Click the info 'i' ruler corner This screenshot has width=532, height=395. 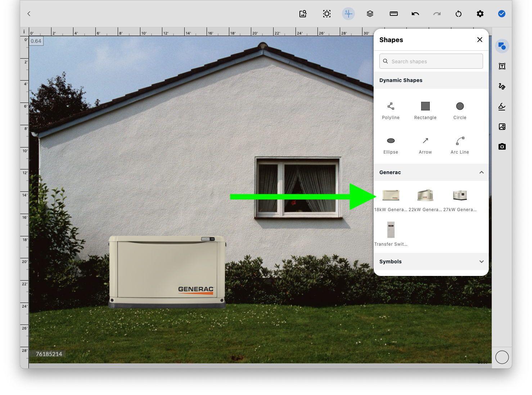click(x=24, y=32)
